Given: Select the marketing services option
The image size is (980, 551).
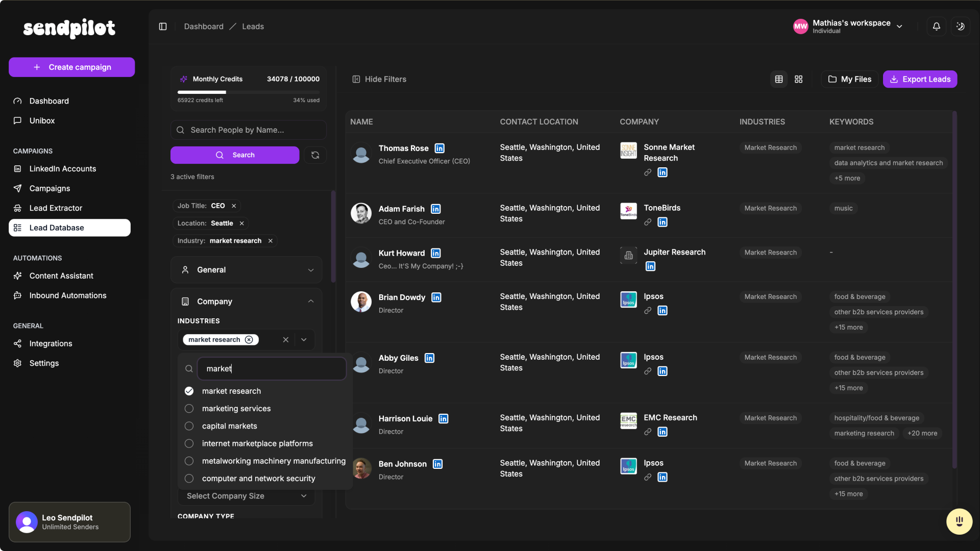Looking at the screenshot, I should point(266,409).
